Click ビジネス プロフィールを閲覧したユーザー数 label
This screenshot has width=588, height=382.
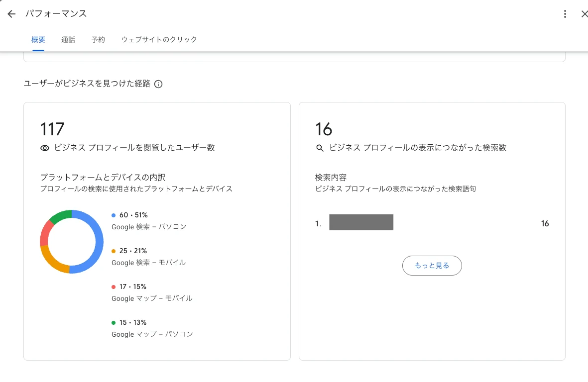click(x=134, y=148)
